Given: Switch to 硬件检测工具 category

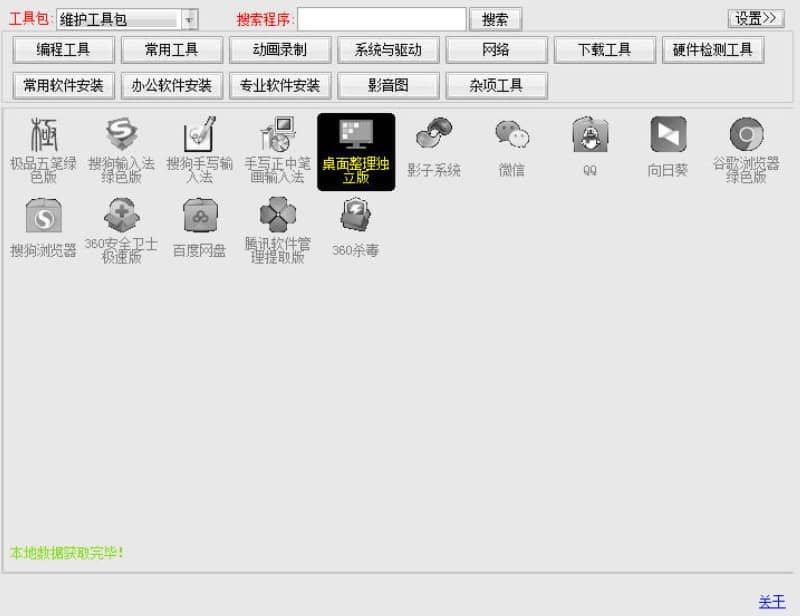Looking at the screenshot, I should pyautogui.click(x=712, y=50).
